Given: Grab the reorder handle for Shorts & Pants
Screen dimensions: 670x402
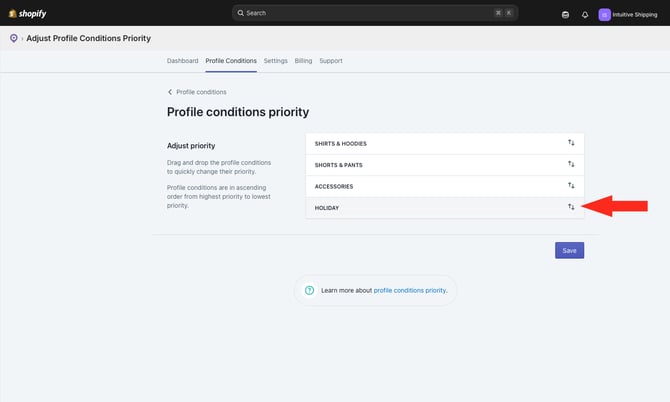Looking at the screenshot, I should coord(571,164).
